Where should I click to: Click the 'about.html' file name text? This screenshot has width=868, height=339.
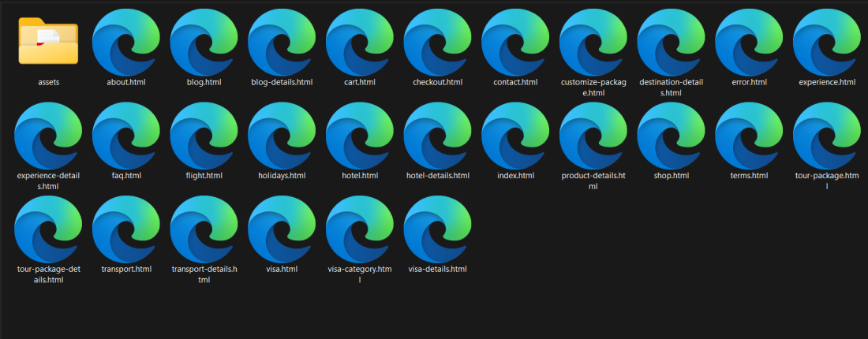click(x=126, y=83)
